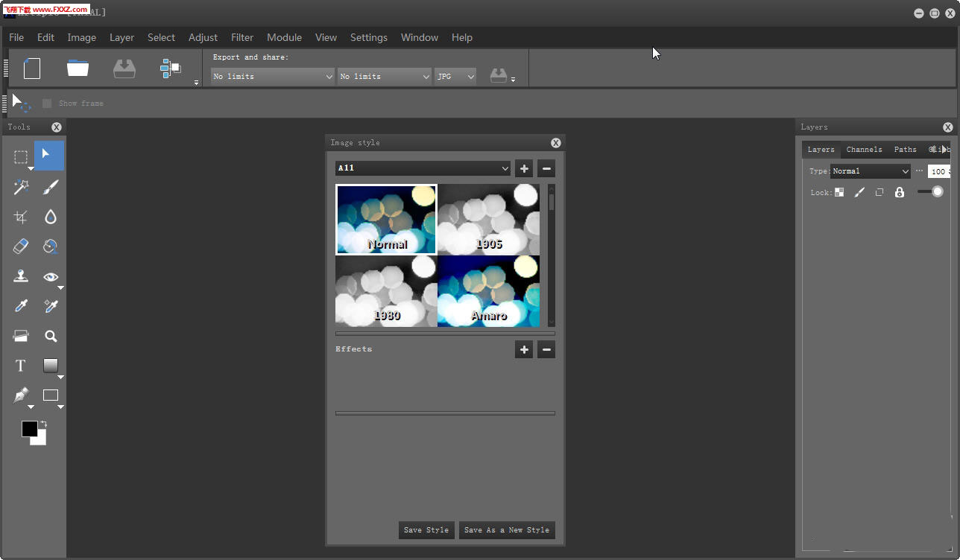Viewport: 960px width, 560px height.
Task: Select the scanner-like tool left of Zoom
Action: pos(21,336)
